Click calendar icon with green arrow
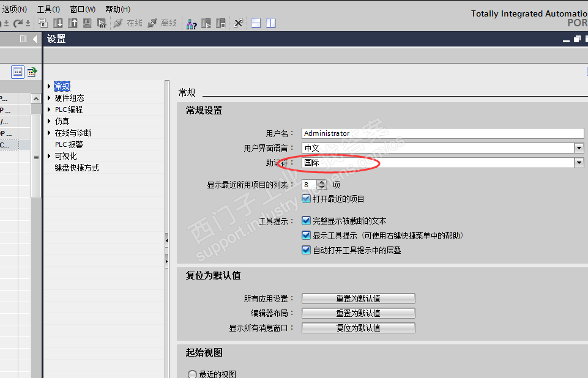The width and height of the screenshot is (588, 378). point(32,72)
